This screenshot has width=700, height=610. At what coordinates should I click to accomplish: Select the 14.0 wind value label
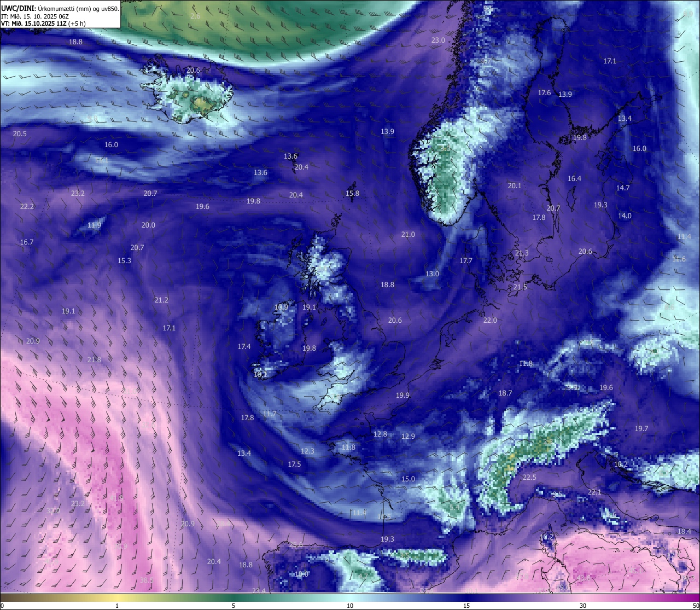pos(625,216)
